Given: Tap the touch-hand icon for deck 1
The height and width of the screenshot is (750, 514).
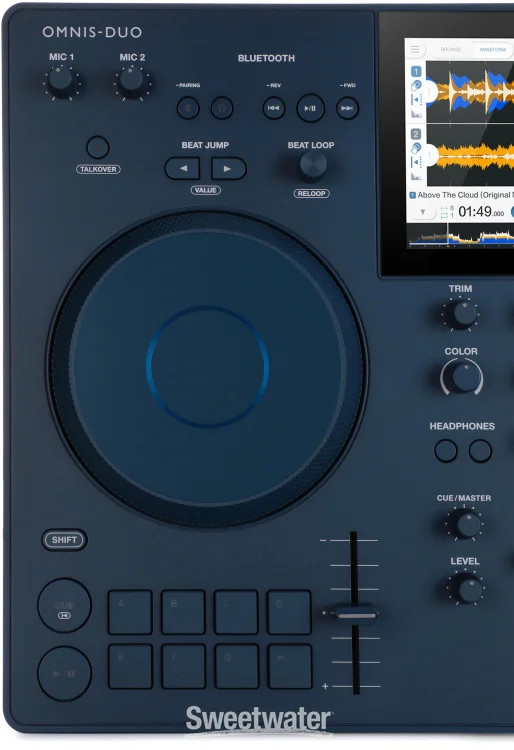Looking at the screenshot, I should tap(416, 86).
